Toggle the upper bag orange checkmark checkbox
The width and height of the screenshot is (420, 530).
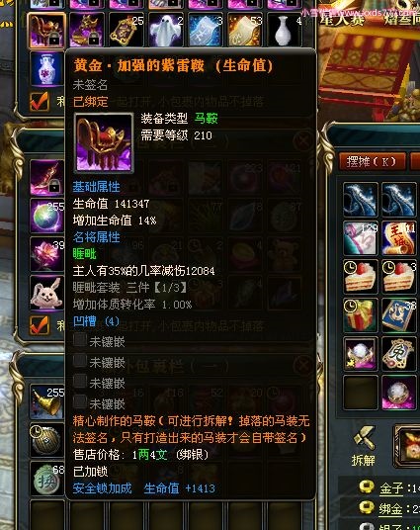[x=40, y=101]
